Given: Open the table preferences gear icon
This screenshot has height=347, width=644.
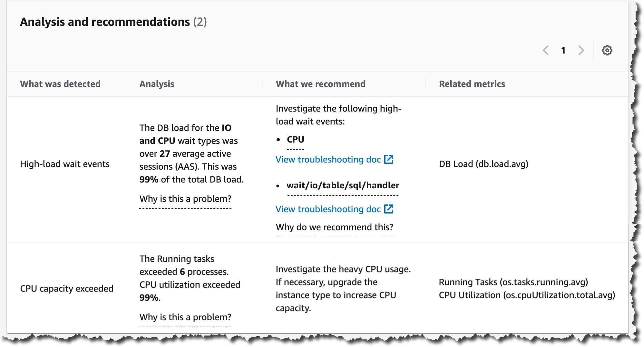Looking at the screenshot, I should pos(607,50).
